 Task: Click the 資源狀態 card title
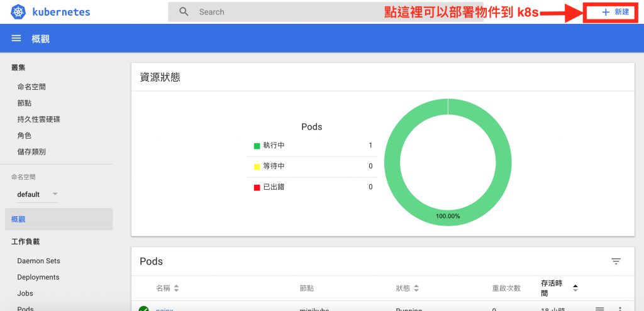coord(160,77)
